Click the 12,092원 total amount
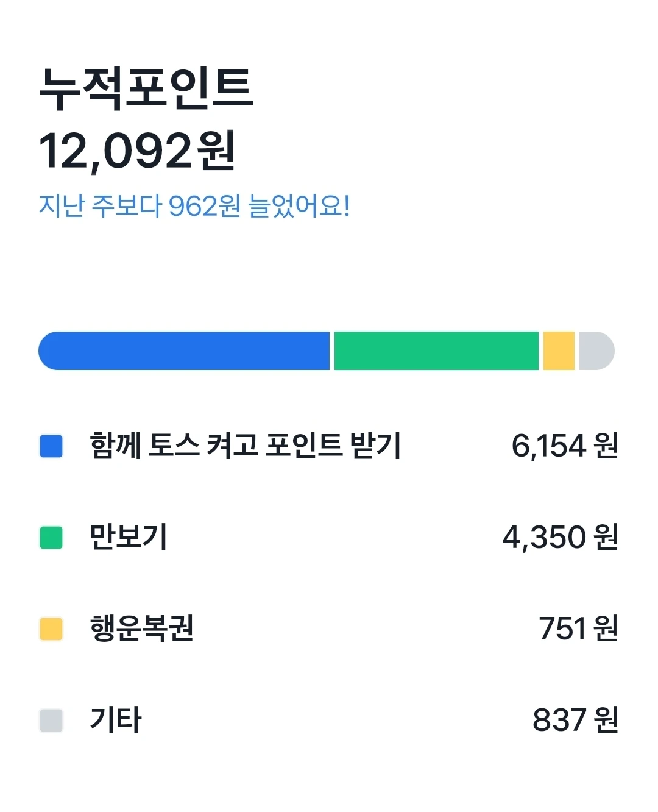The height and width of the screenshot is (812, 658). point(137,151)
